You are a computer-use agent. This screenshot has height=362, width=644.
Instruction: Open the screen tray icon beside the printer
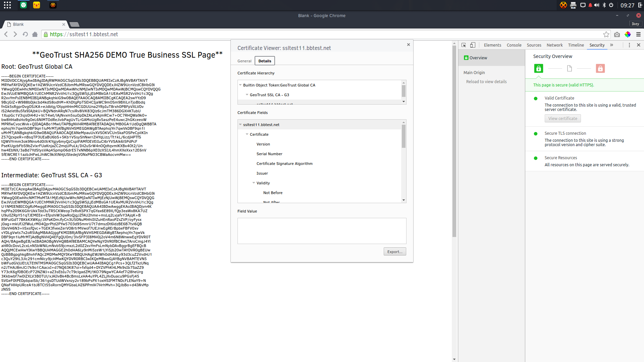[583, 5]
